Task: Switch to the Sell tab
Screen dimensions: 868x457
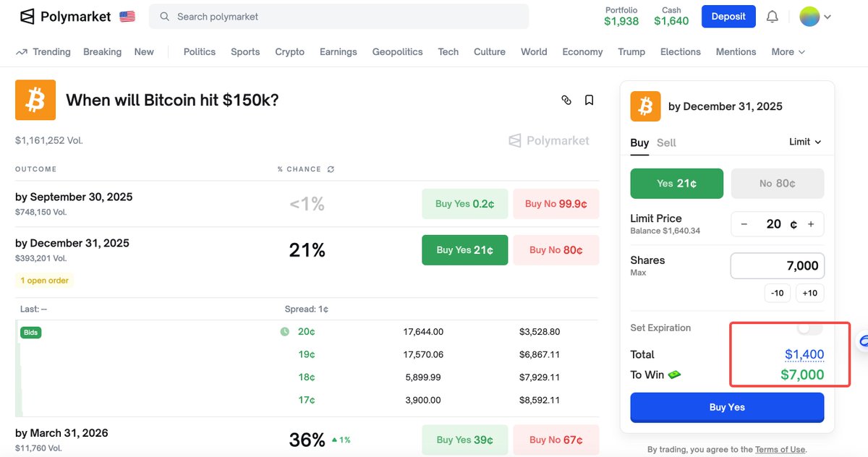Action: click(666, 143)
